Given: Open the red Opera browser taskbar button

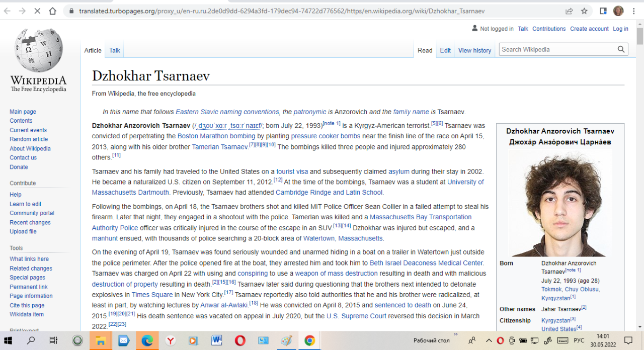Looking at the screenshot, I should coord(240,340).
